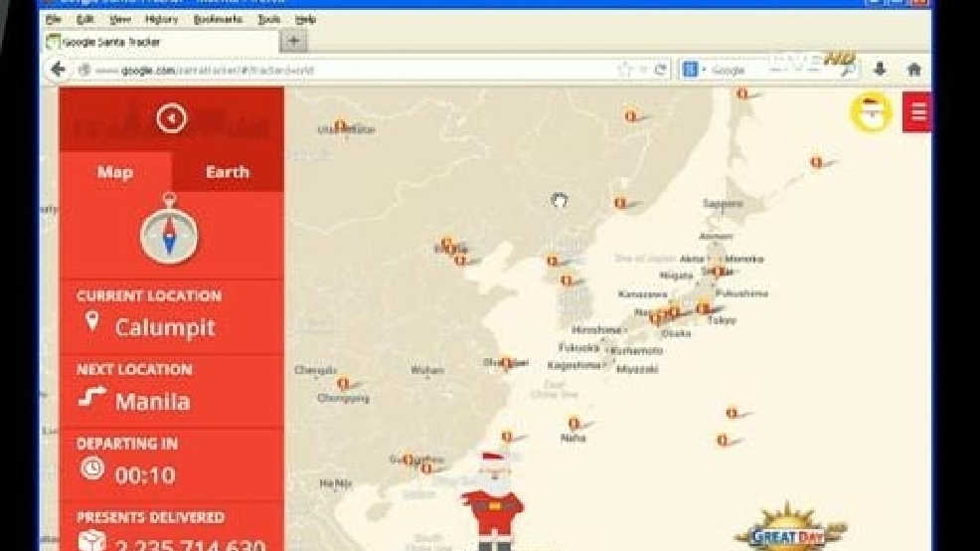980x551 pixels.
Task: Open the Bookmarks menu
Action: point(218,19)
